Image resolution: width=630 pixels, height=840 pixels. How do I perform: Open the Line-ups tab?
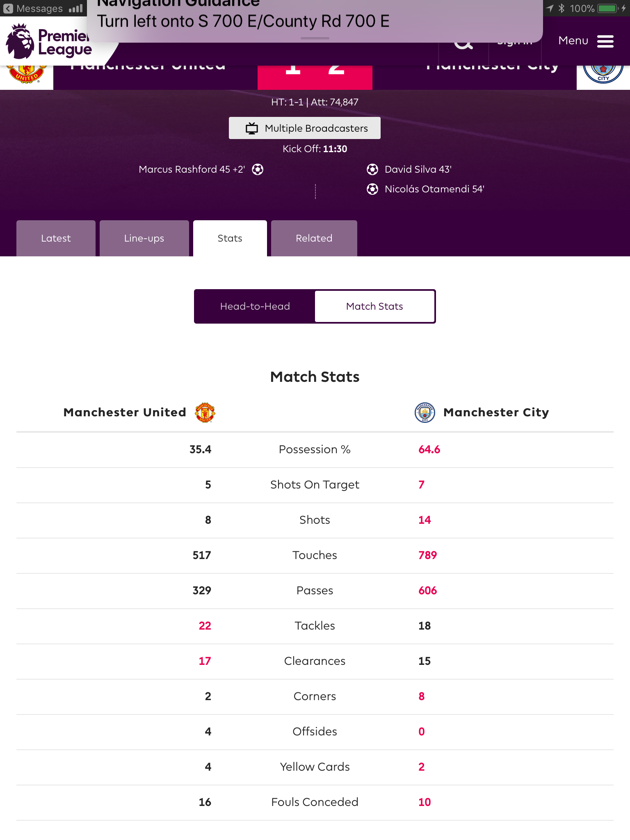click(144, 238)
